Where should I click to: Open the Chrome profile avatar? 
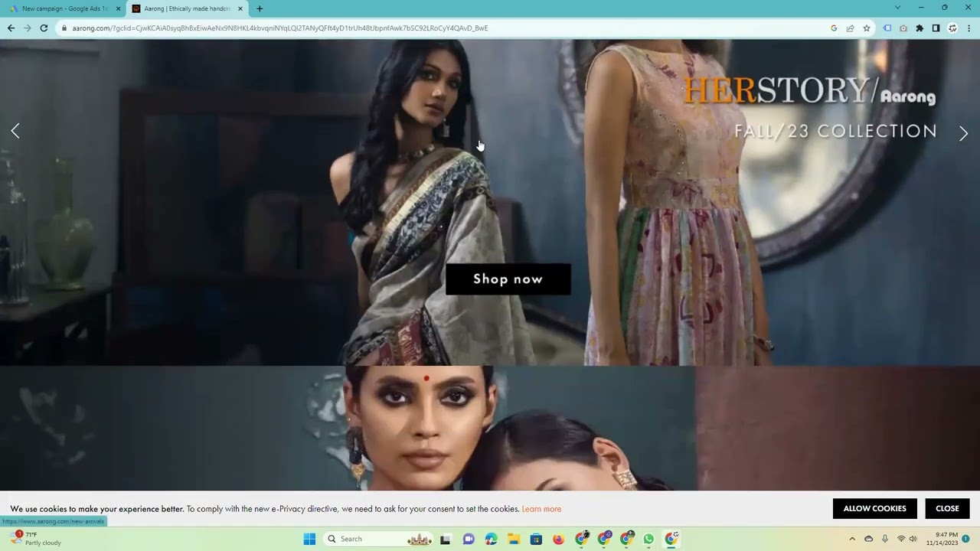pyautogui.click(x=952, y=28)
